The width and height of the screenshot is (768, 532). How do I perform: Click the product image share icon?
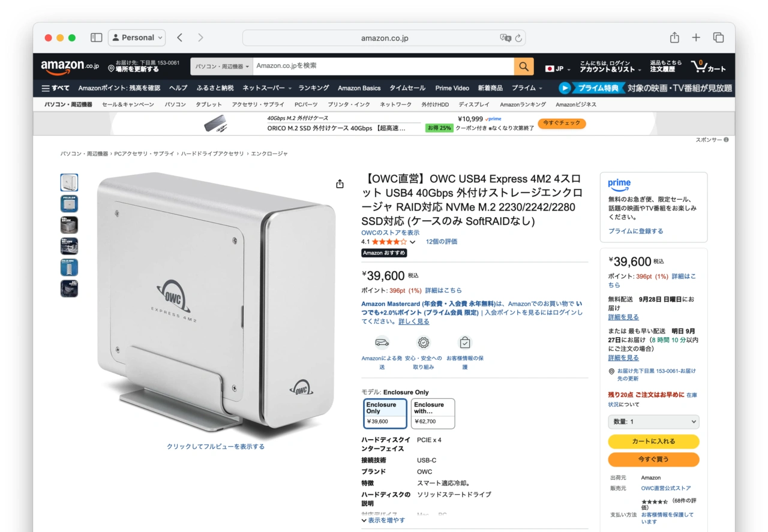[340, 184]
